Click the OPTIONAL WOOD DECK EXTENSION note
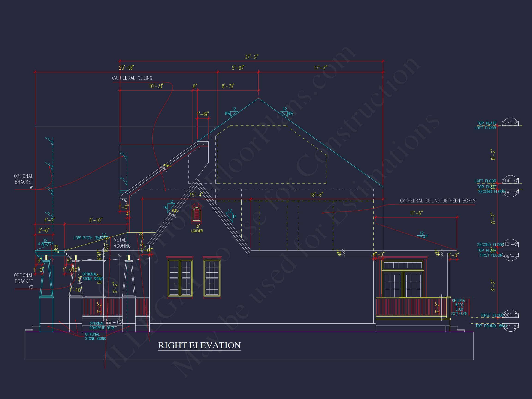 pyautogui.click(x=459, y=307)
